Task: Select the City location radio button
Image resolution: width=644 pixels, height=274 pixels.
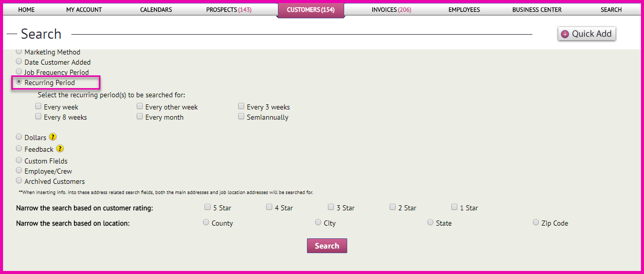Action: pyautogui.click(x=318, y=222)
